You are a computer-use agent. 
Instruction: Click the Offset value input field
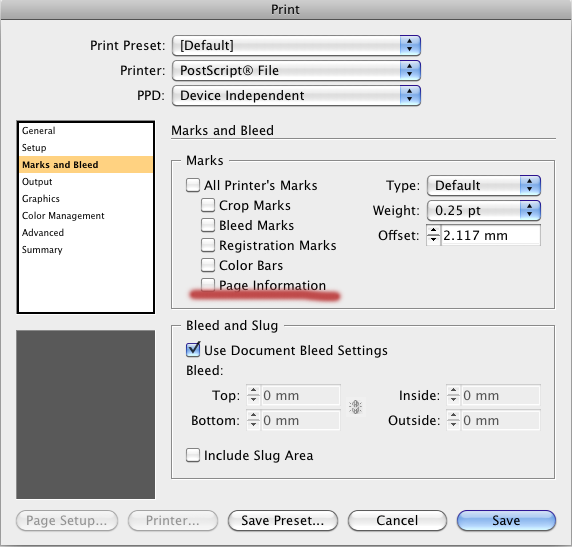(491, 235)
